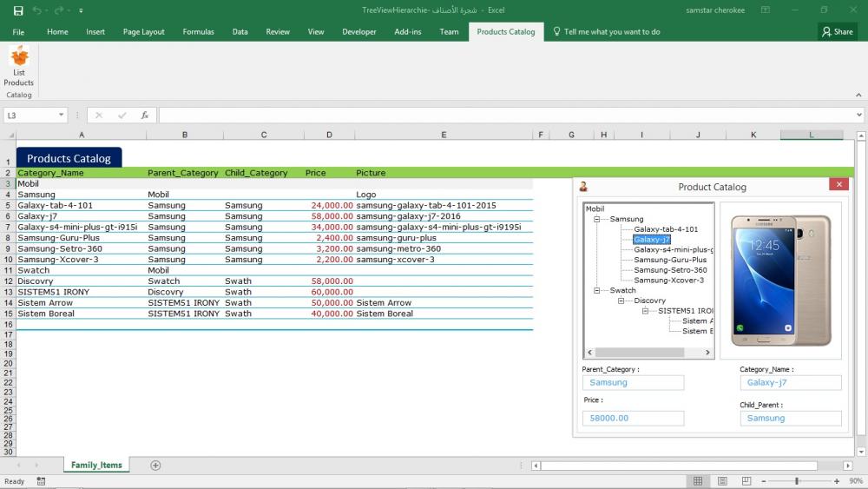Click the tree view scroll left arrow
This screenshot has height=489, width=868.
[590, 353]
